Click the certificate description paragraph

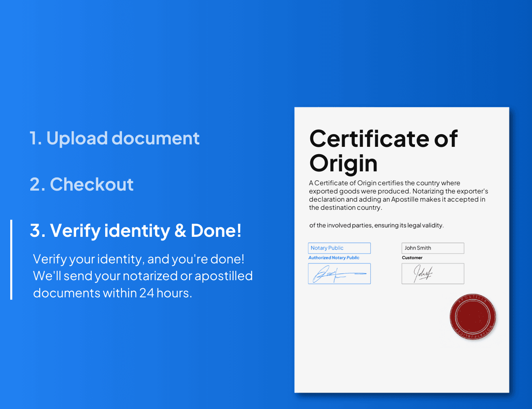pos(399,196)
